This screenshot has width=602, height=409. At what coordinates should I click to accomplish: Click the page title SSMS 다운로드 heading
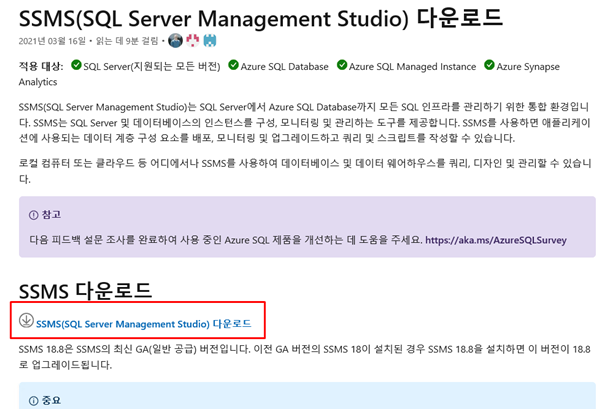pos(261,18)
